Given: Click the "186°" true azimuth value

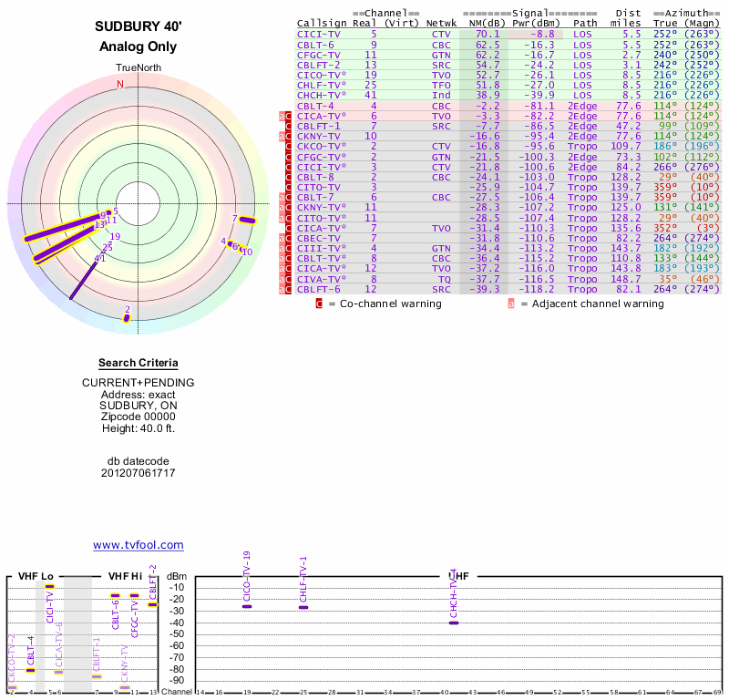Looking at the screenshot, I should (x=665, y=146).
